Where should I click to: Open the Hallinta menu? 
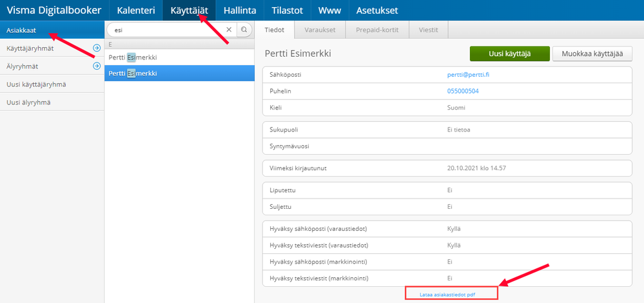click(x=240, y=10)
